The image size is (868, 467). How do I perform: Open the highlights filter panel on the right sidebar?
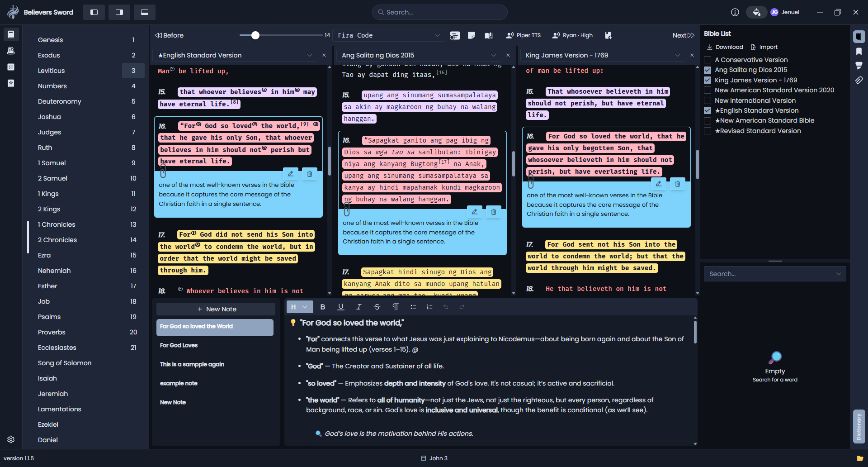[859, 66]
